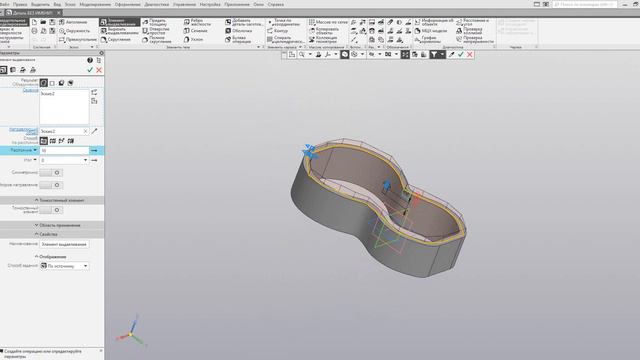Image resolution: width=640 pixels, height=360 pixels.
Task: Open zoom dropdown arrow in view toolbar
Action: tap(310, 54)
